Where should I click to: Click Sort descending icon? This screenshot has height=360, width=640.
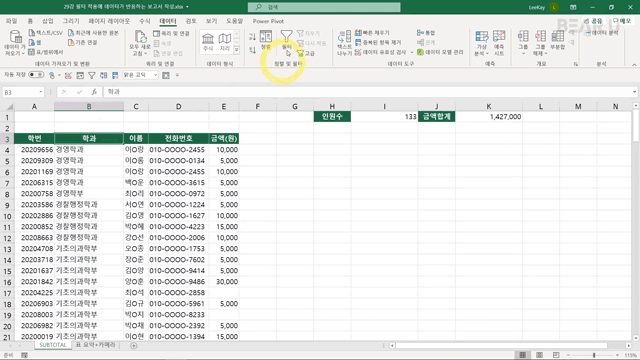[x=252, y=50]
